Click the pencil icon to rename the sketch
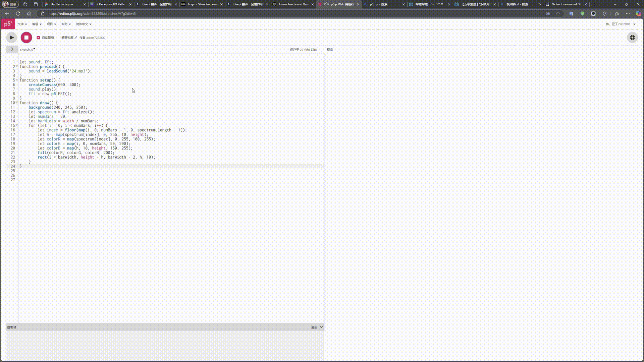Image resolution: width=644 pixels, height=362 pixels. (76, 38)
